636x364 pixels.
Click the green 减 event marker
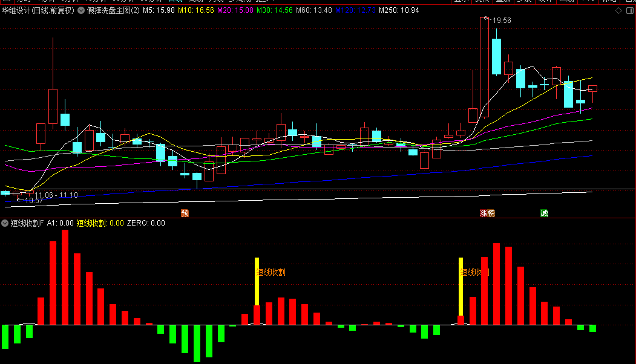[545, 213]
